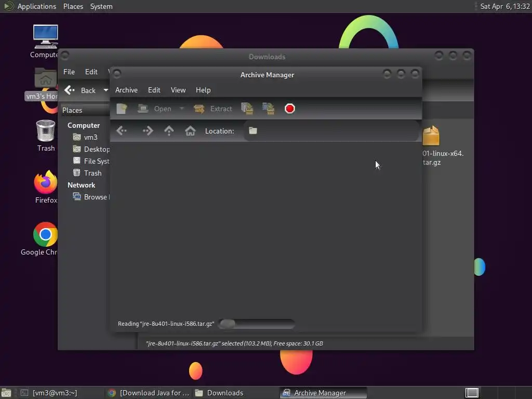Open the Archive menu

(126, 90)
